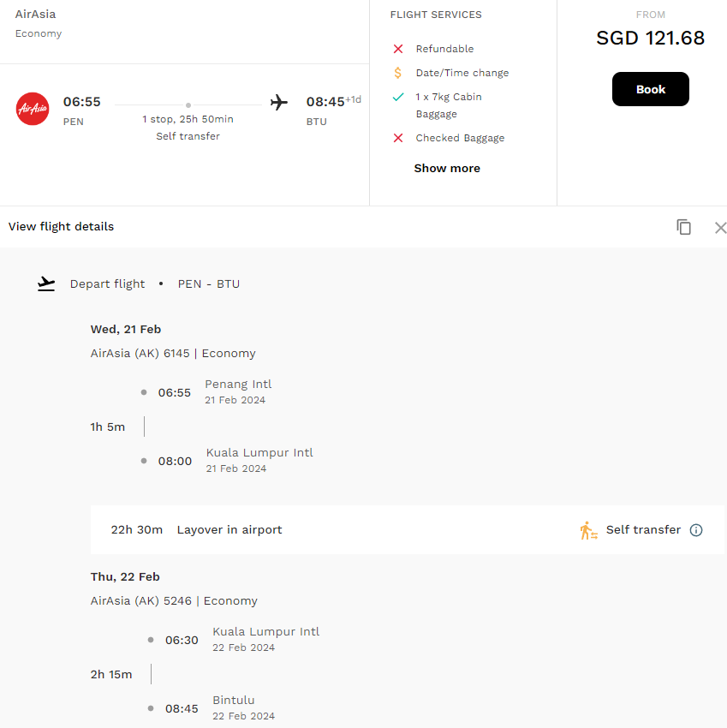
Task: Click the departing plane icon by Depart flight
Action: click(x=46, y=283)
